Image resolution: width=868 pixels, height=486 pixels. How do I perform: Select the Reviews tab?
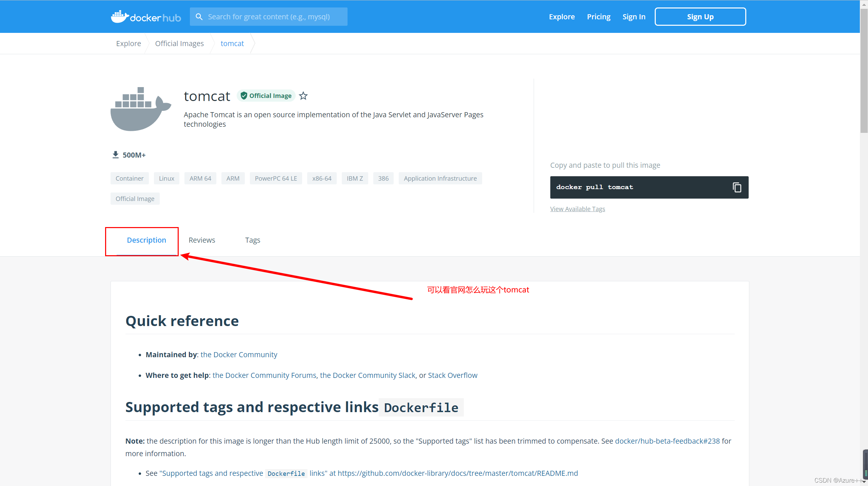[201, 240]
